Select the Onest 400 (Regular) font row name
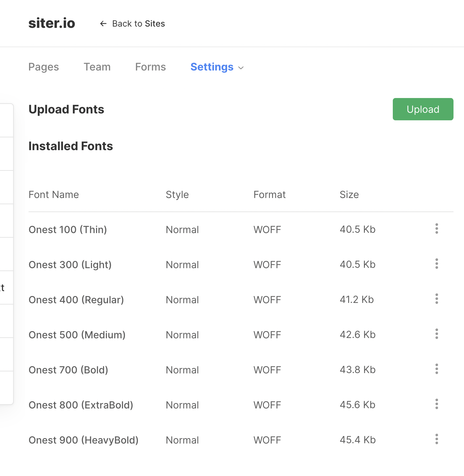 pyautogui.click(x=76, y=300)
